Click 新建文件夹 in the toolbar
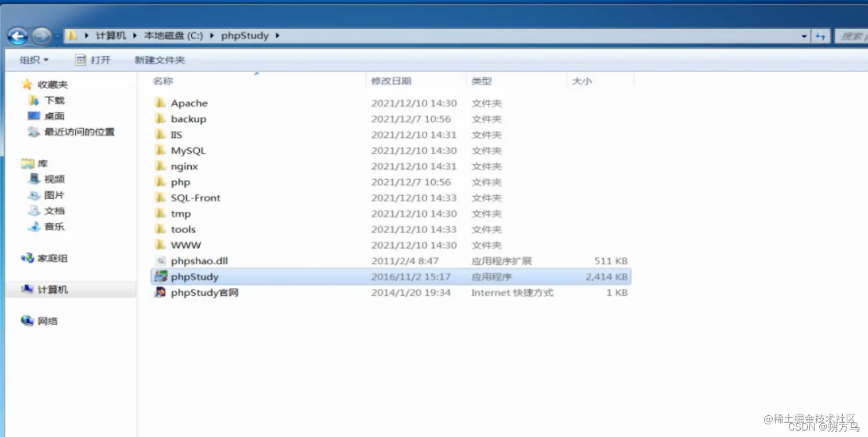 [x=160, y=60]
